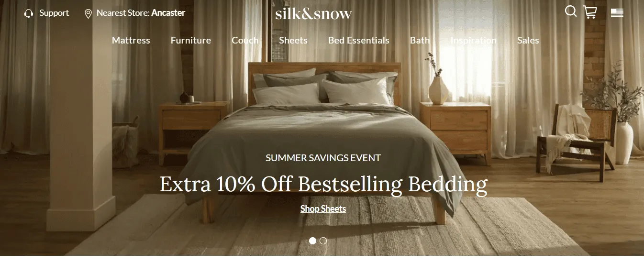Image resolution: width=644 pixels, height=263 pixels.
Task: Expand the Sheets navigation item
Action: [x=293, y=41]
